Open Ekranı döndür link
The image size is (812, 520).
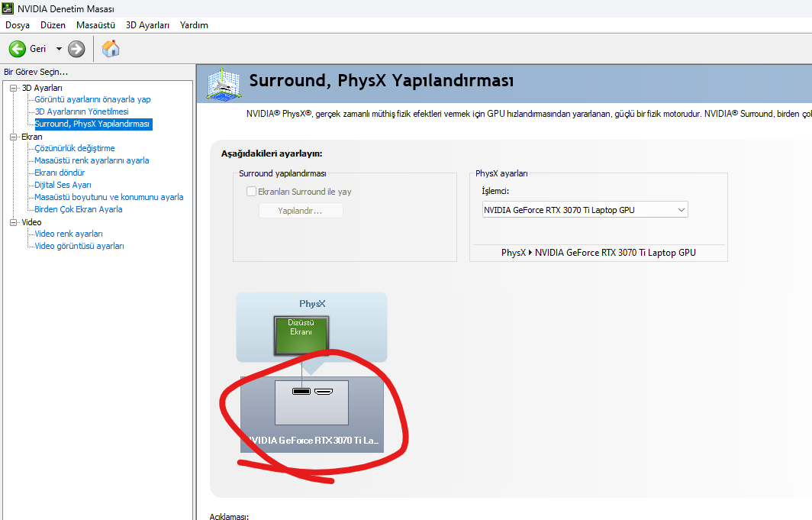60,173
